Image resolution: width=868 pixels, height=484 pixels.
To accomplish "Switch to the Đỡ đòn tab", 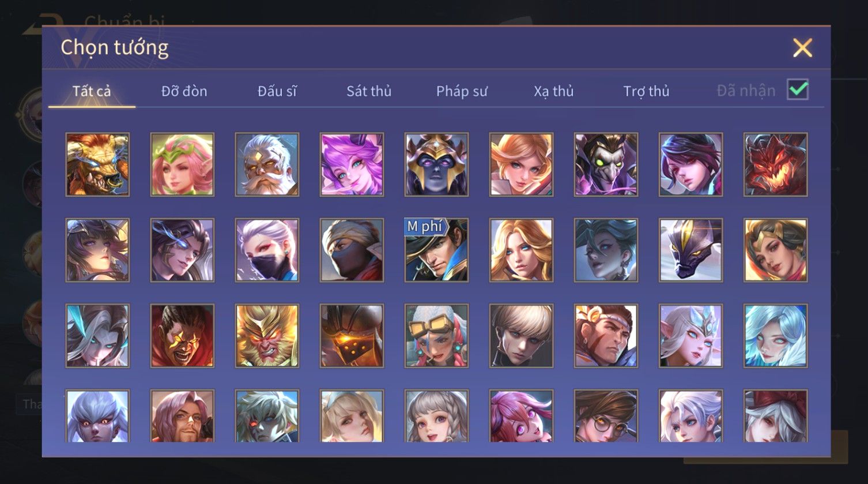I will pos(184,91).
